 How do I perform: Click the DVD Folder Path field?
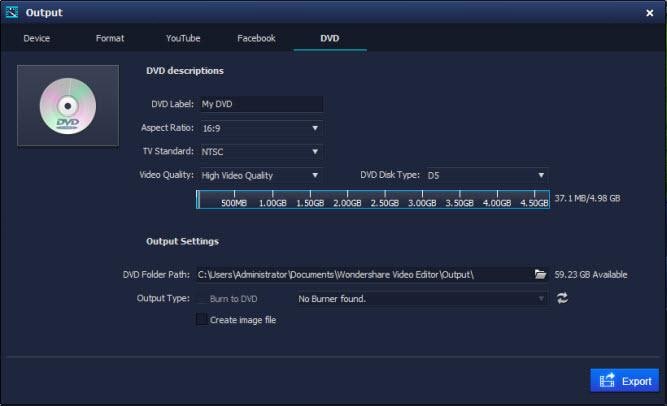(364, 274)
